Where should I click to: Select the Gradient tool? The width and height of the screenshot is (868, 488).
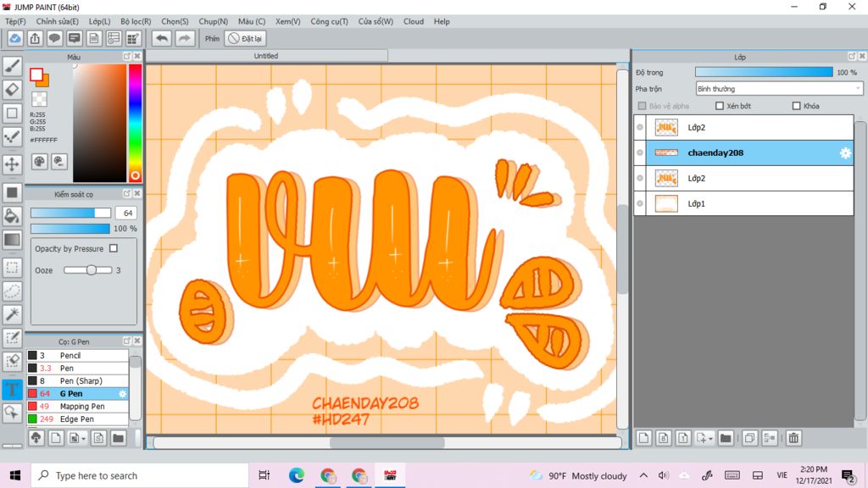12,240
